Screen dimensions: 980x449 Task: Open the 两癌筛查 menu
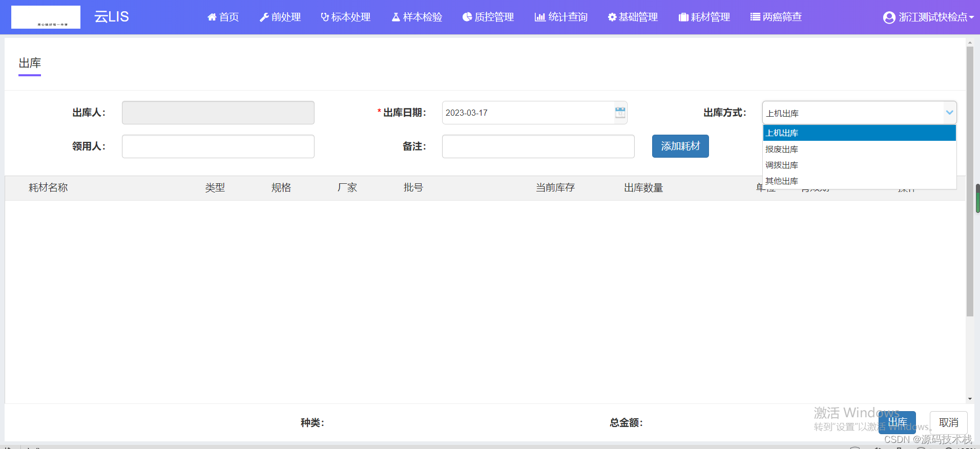(x=776, y=17)
